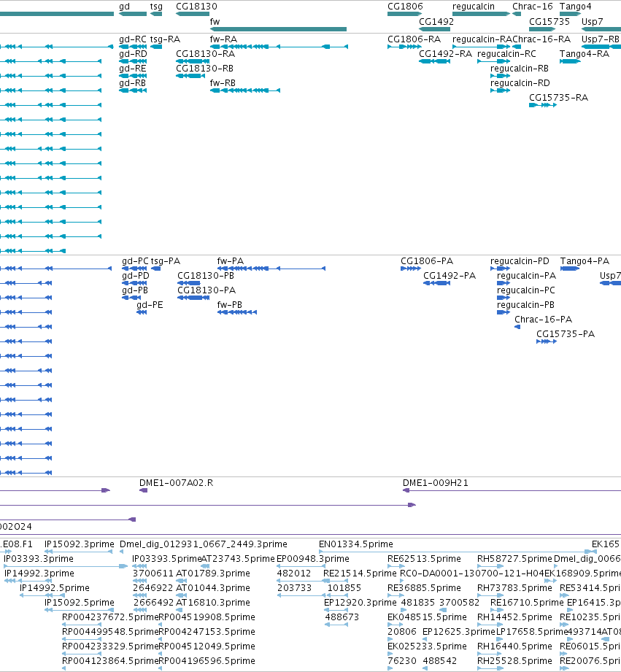Select the DME1-009H21 clone feature
Image resolution: width=621 pixels, height=672 pixels.
coord(512,490)
